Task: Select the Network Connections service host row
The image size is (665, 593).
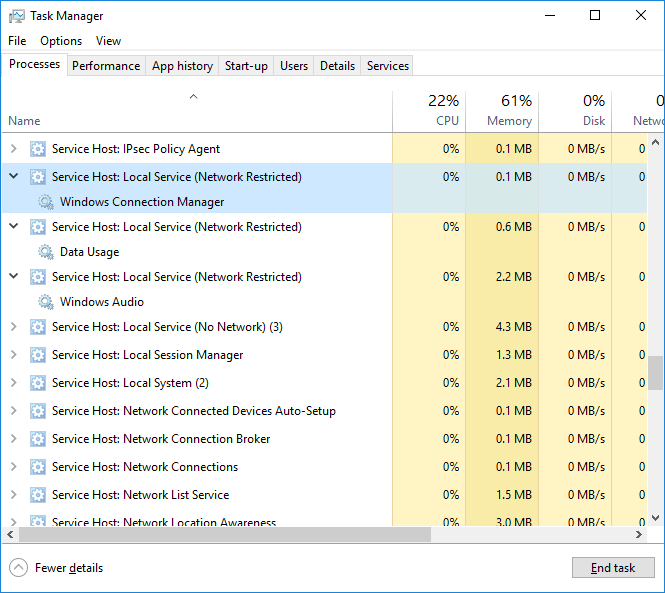Action: click(x=144, y=467)
